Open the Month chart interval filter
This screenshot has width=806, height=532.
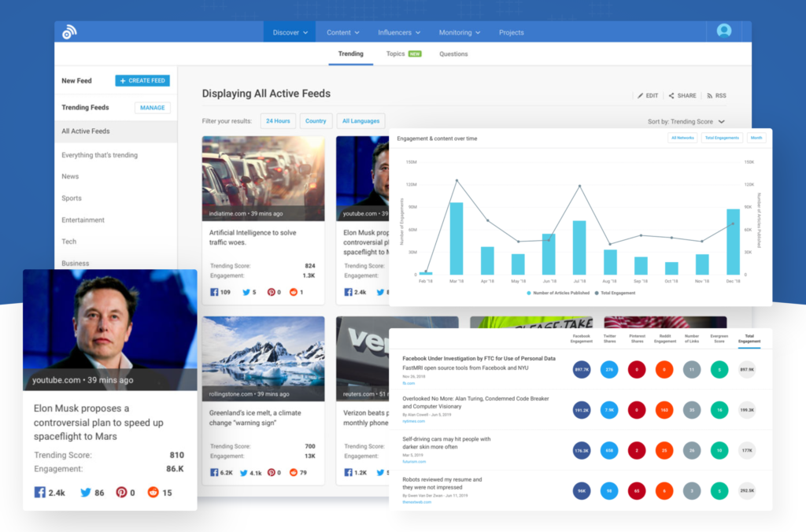(756, 138)
